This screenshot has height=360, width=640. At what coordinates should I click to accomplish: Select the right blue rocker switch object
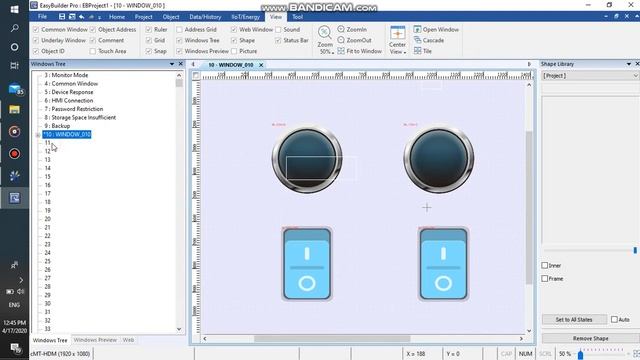tap(443, 264)
